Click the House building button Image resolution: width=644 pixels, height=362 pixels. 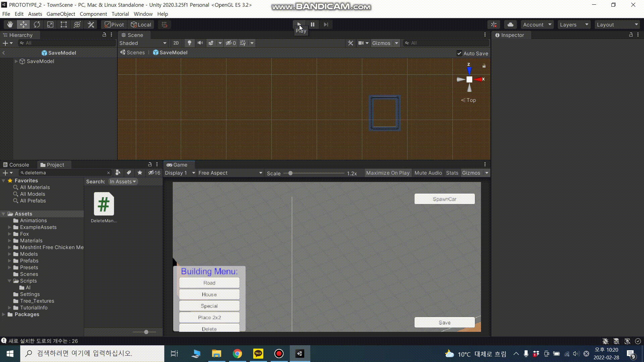pos(209,294)
